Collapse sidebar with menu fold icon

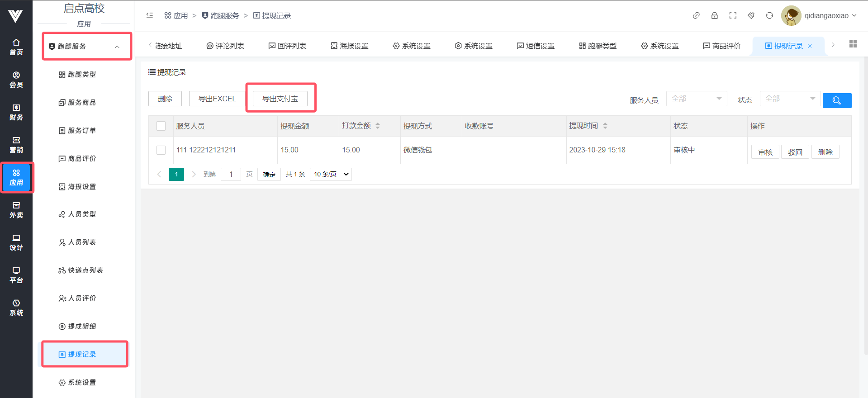pos(150,15)
